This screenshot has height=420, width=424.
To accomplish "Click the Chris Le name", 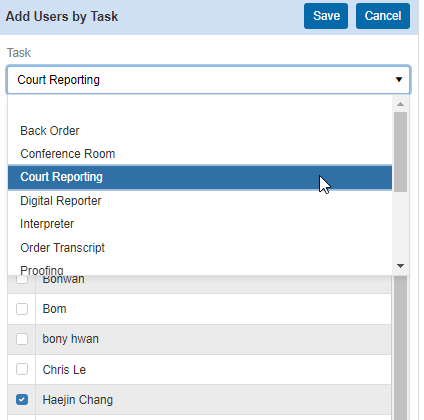I will click(64, 370).
